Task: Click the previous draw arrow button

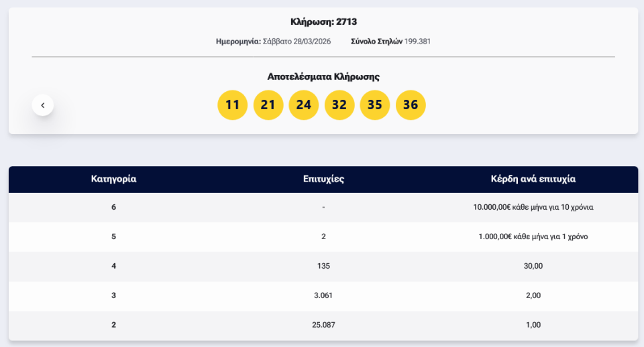Action: point(42,105)
